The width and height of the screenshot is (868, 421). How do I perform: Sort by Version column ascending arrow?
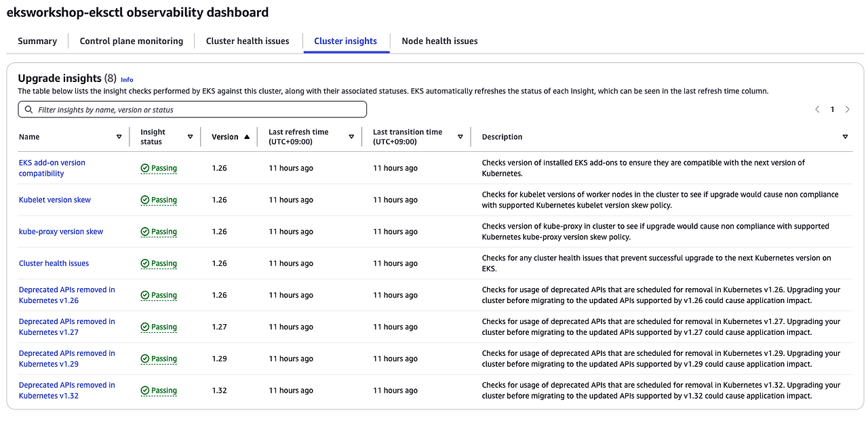pos(247,136)
